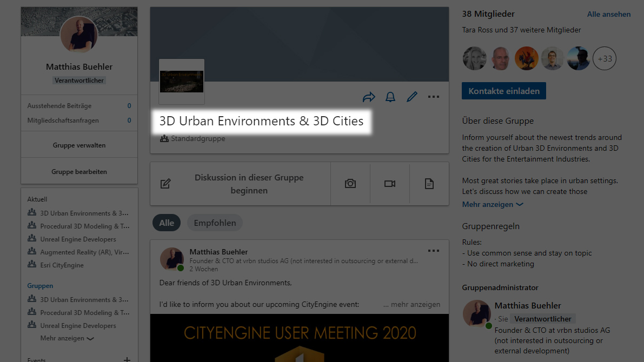The width and height of the screenshot is (644, 362).
Task: Click post author name Matthias Buehler
Action: tap(218, 252)
